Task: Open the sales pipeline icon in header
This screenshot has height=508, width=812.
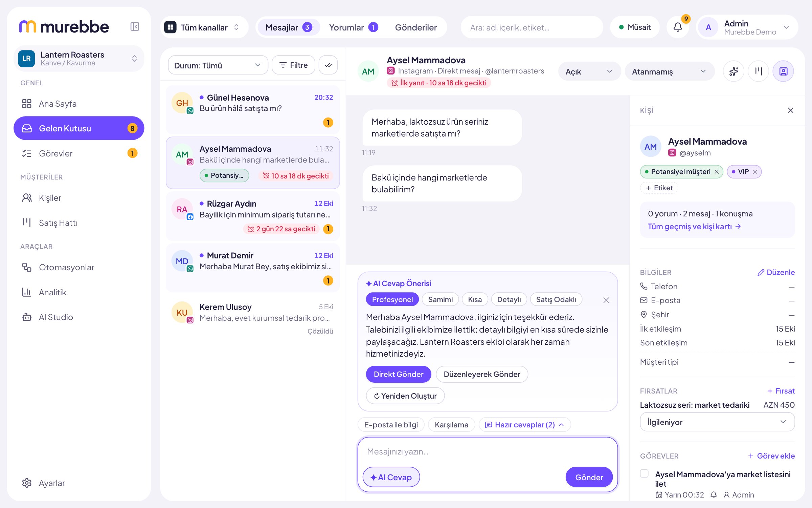Action: [x=759, y=71]
